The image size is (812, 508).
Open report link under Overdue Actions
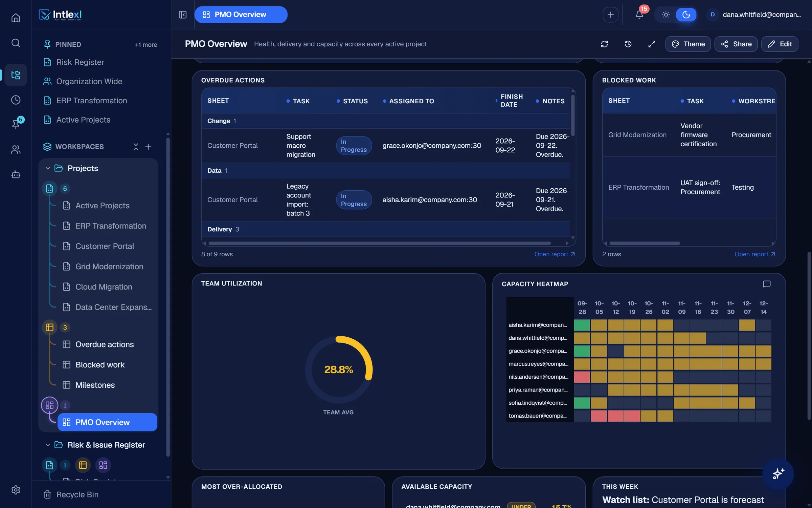(555, 254)
